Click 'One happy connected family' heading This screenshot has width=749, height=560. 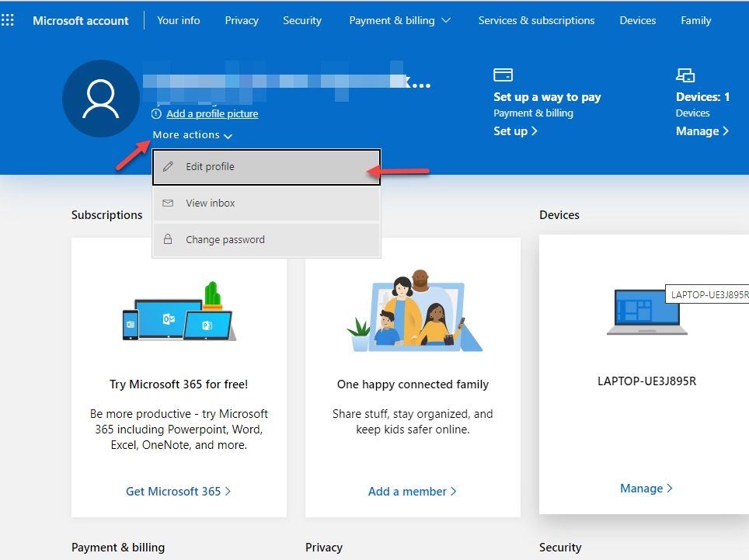click(x=413, y=384)
